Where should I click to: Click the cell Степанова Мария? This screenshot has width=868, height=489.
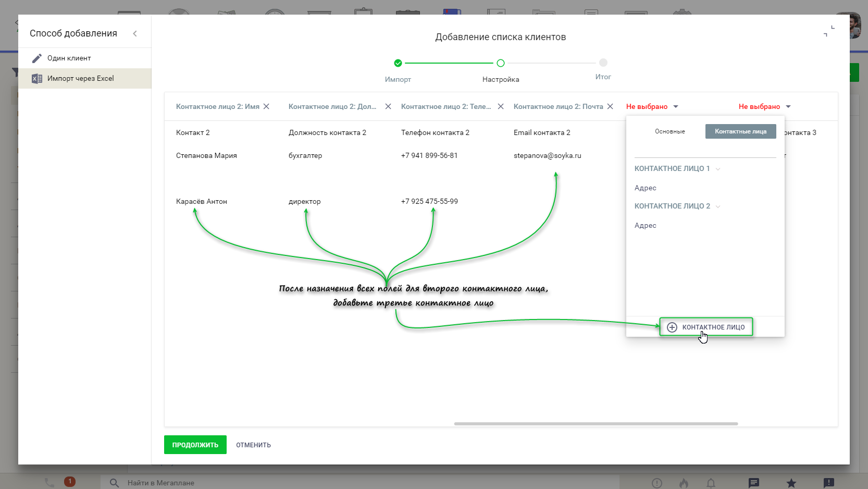[206, 155]
